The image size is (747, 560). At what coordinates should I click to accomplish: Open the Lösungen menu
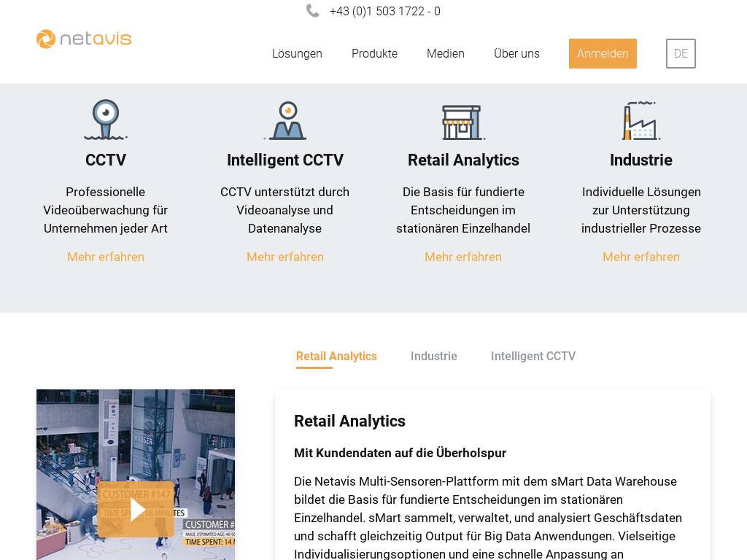click(x=297, y=54)
